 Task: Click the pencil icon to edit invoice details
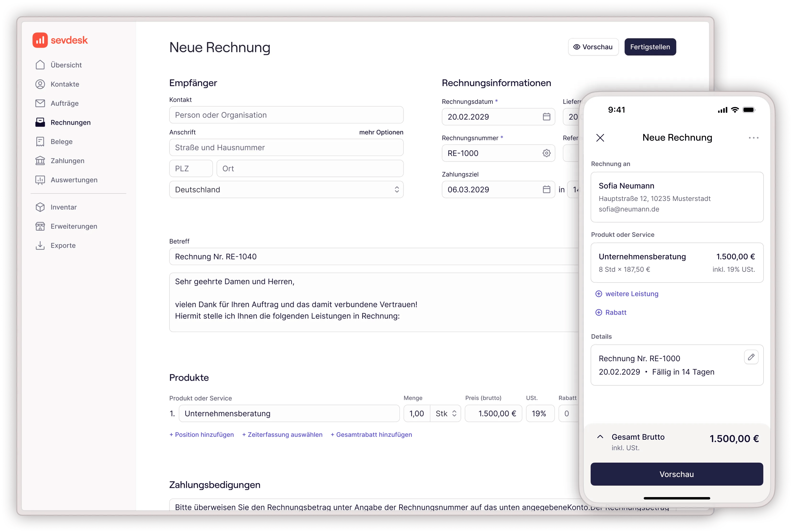(751, 357)
